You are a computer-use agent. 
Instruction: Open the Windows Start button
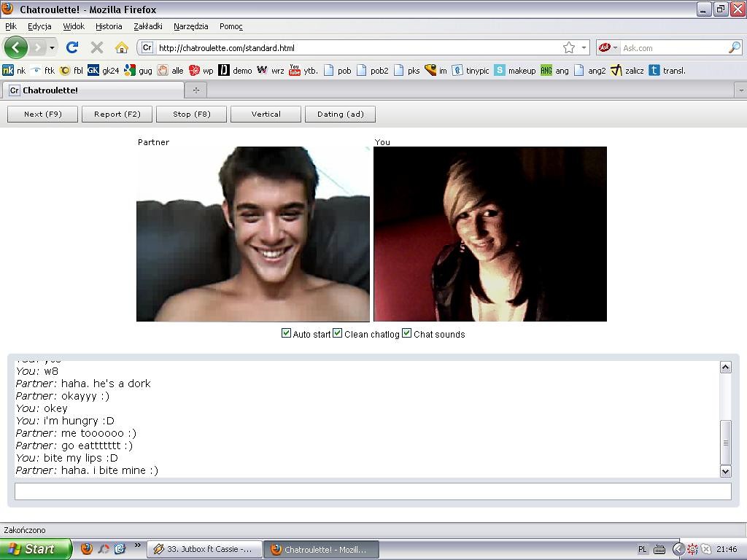(35, 549)
